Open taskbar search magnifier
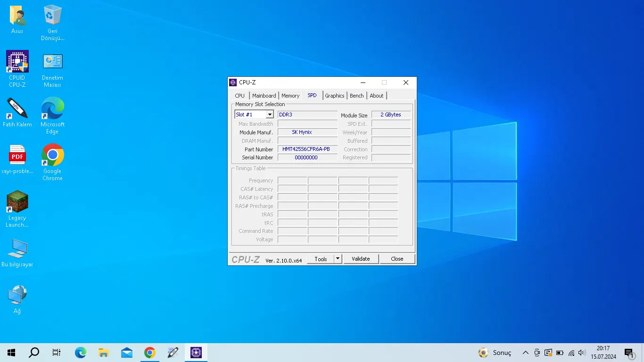 34,353
